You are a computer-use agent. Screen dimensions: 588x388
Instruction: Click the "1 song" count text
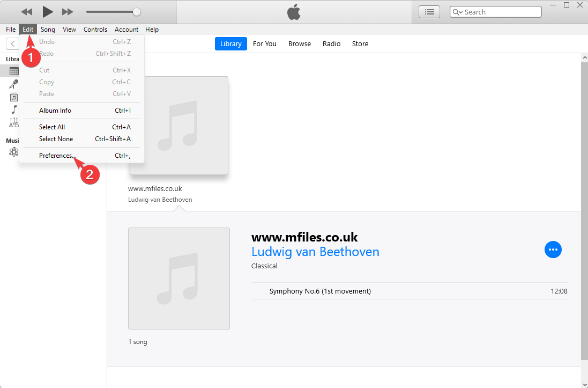tap(138, 342)
